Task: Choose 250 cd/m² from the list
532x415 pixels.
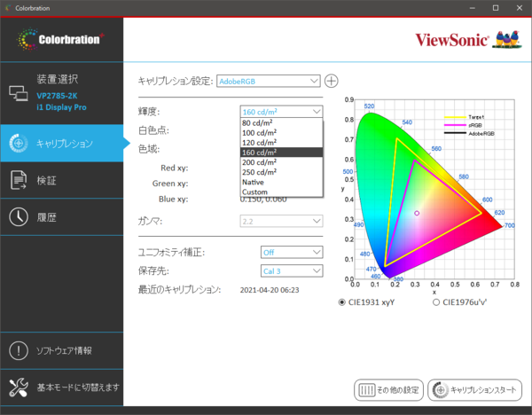Action: (281, 172)
